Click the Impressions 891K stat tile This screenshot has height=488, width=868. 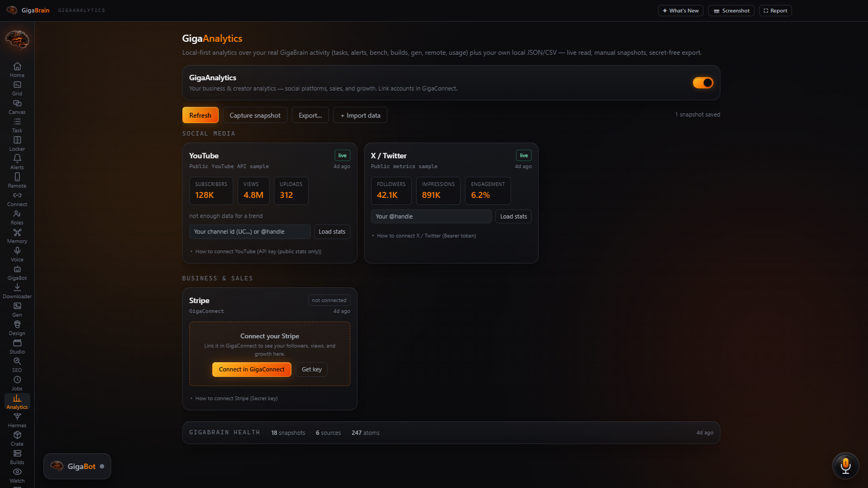pos(438,191)
